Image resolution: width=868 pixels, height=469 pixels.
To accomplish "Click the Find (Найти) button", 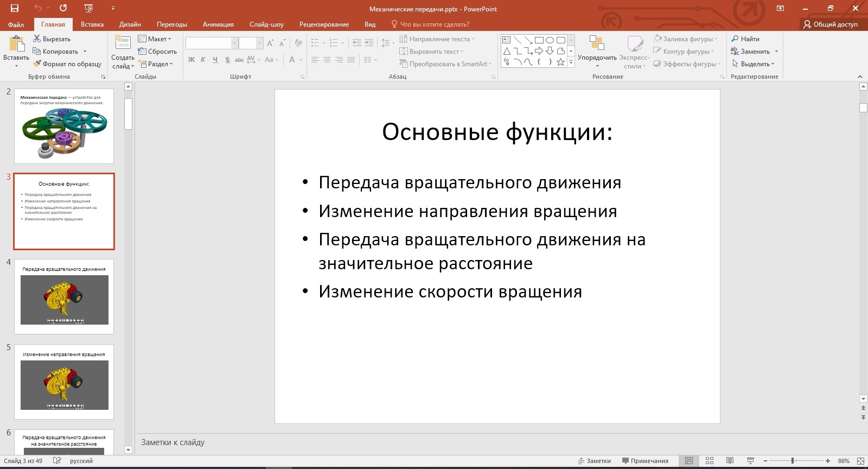I will (x=745, y=39).
